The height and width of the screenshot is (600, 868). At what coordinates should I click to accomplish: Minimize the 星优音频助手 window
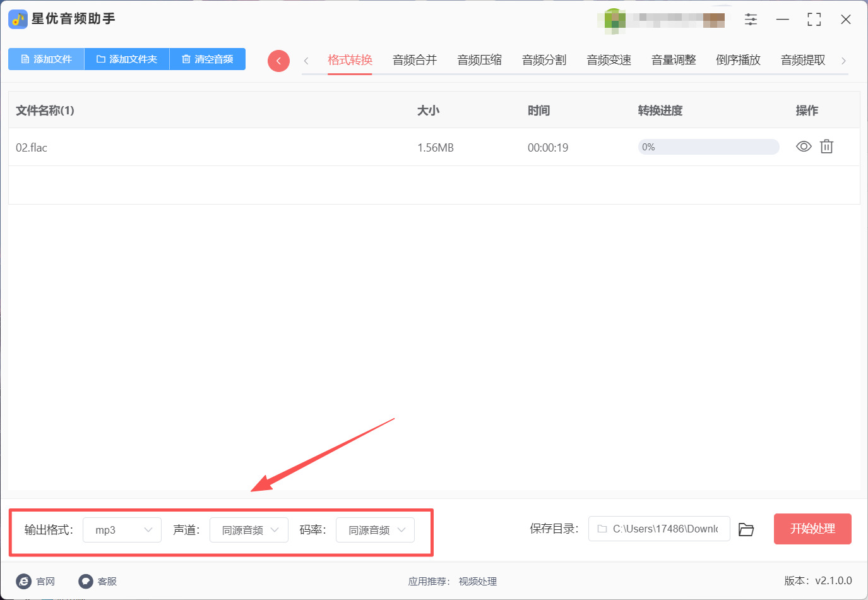[x=783, y=20]
